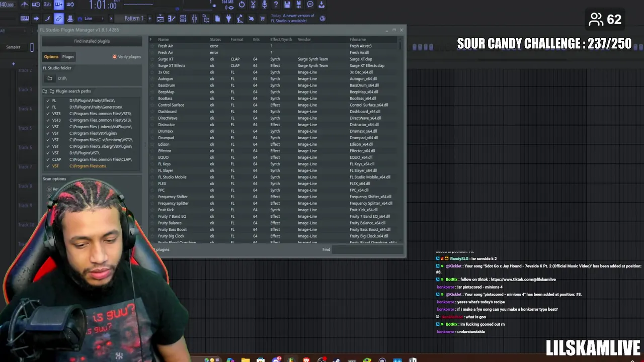644x362 pixels.
Task: Click the FL Studio folder browse icon
Action: click(x=50, y=78)
